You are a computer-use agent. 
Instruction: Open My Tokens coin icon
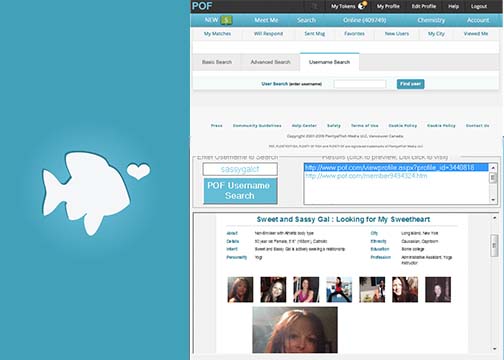[362, 6]
